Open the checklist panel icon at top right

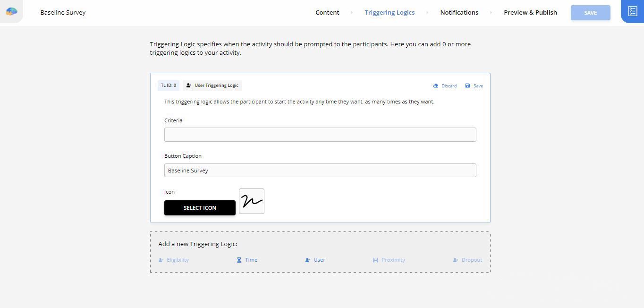632,11
